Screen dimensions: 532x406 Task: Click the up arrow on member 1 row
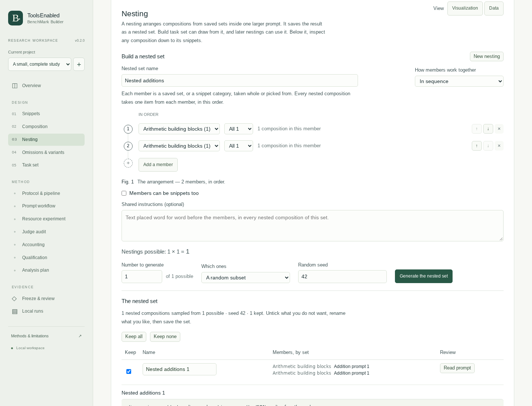pos(477,129)
